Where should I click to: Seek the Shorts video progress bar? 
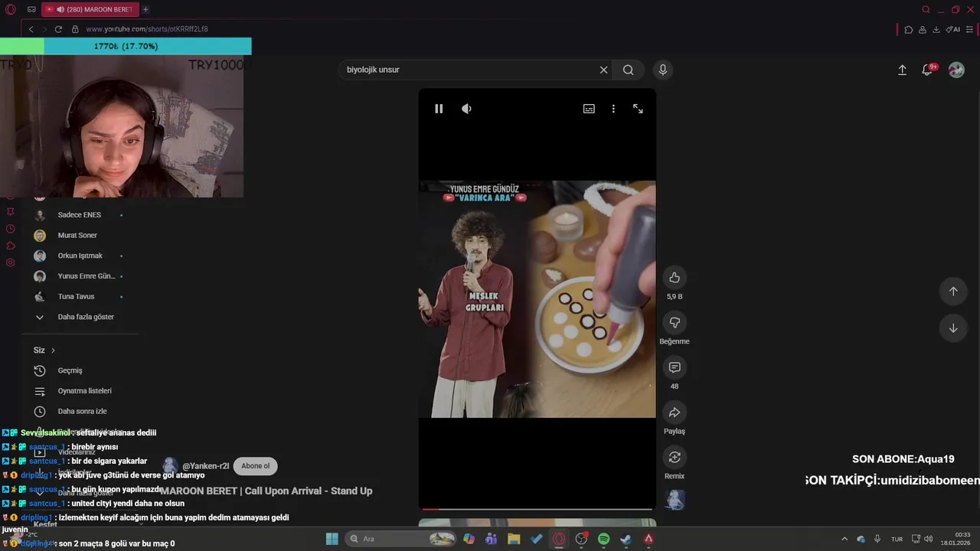[537, 509]
